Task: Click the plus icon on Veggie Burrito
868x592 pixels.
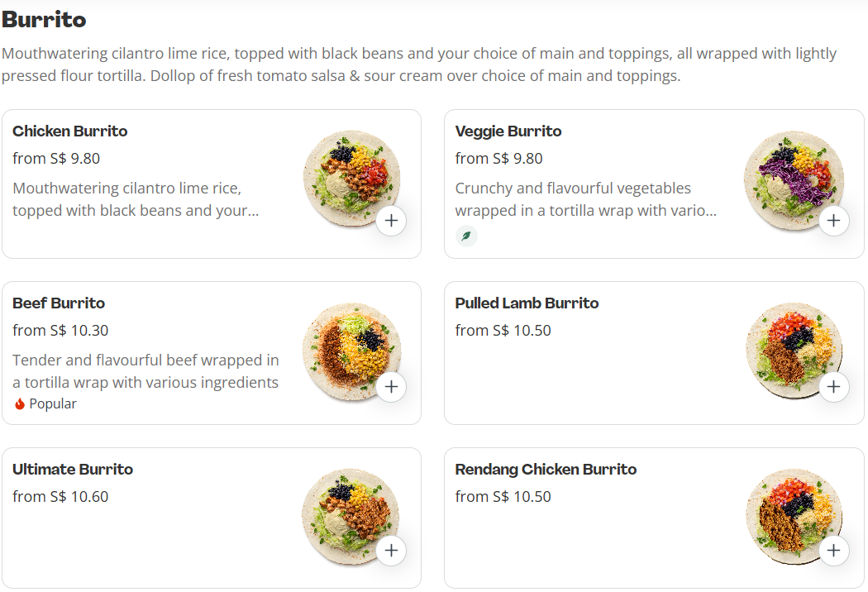Action: (834, 221)
